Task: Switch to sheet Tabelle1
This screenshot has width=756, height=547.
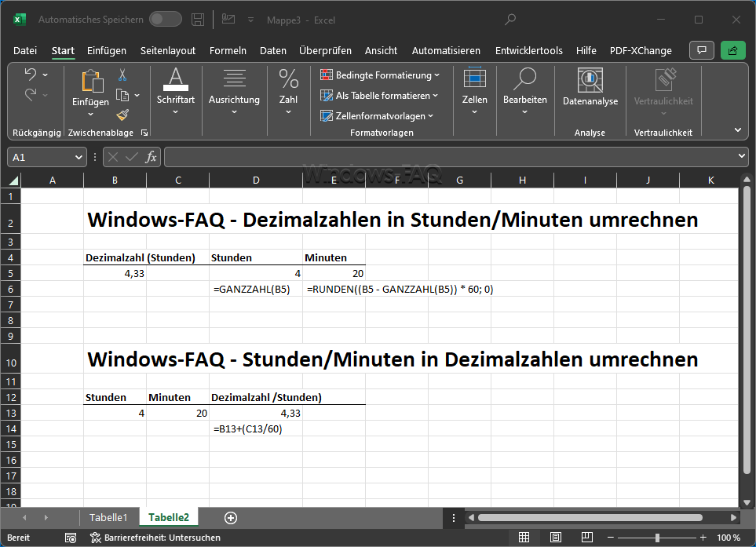Action: pos(108,518)
